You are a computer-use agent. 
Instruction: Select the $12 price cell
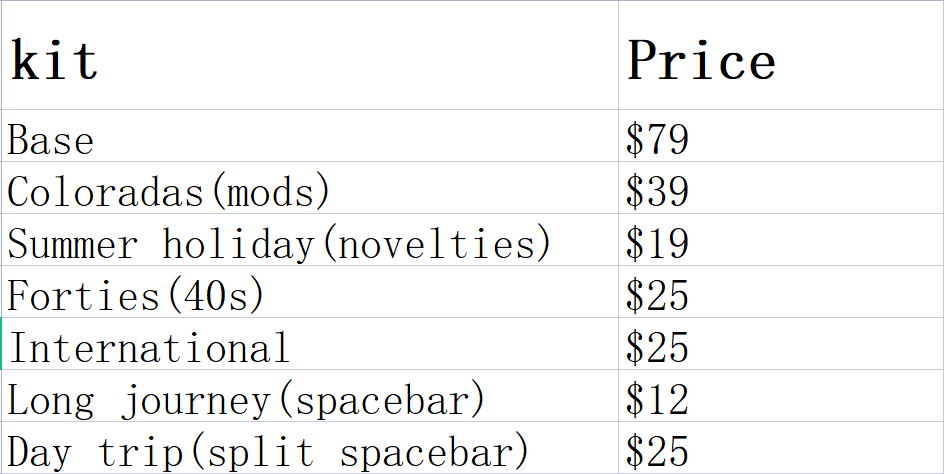[657, 401]
